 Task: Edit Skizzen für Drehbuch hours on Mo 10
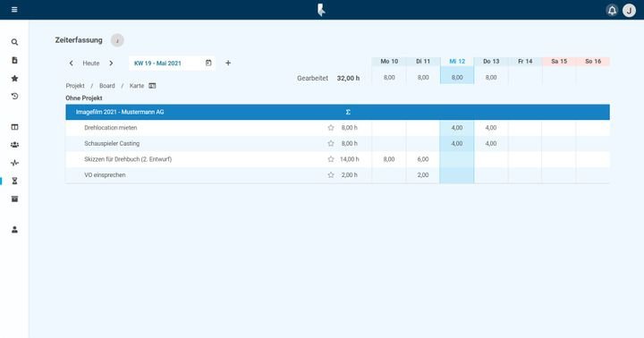coord(389,159)
